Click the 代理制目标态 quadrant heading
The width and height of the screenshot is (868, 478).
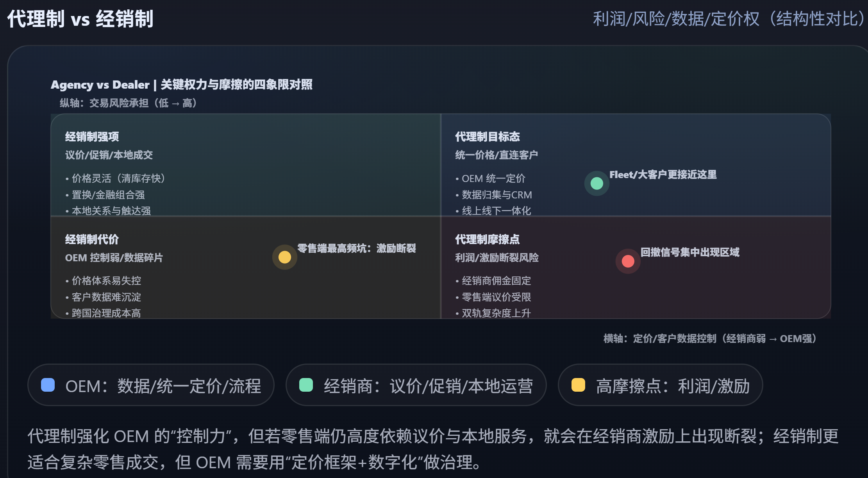[x=487, y=137]
